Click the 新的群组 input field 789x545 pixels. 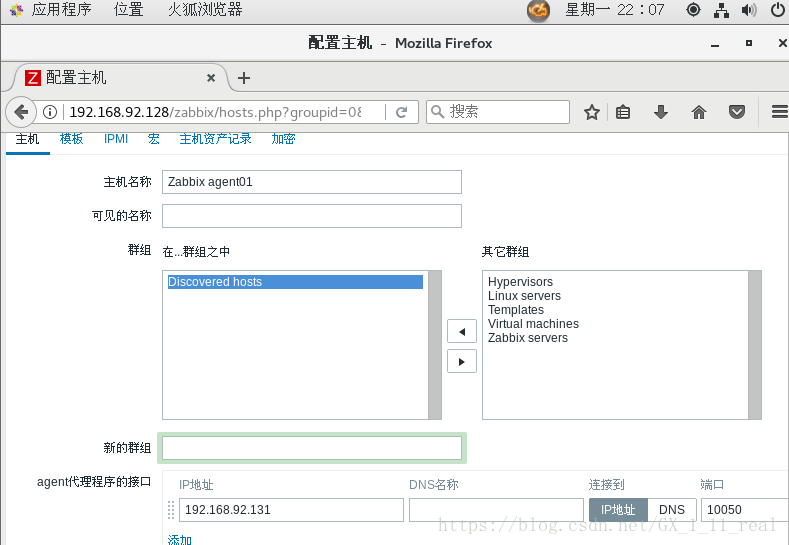click(x=311, y=448)
